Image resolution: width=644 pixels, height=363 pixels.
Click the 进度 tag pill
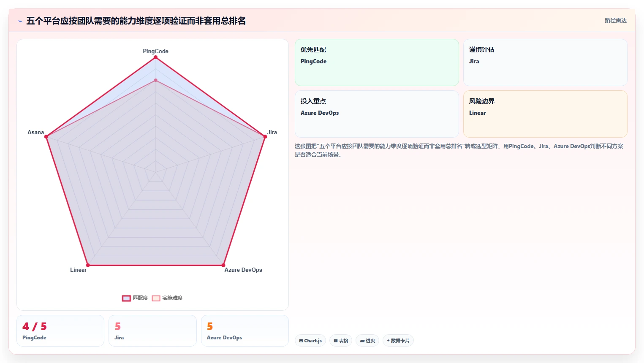point(367,341)
